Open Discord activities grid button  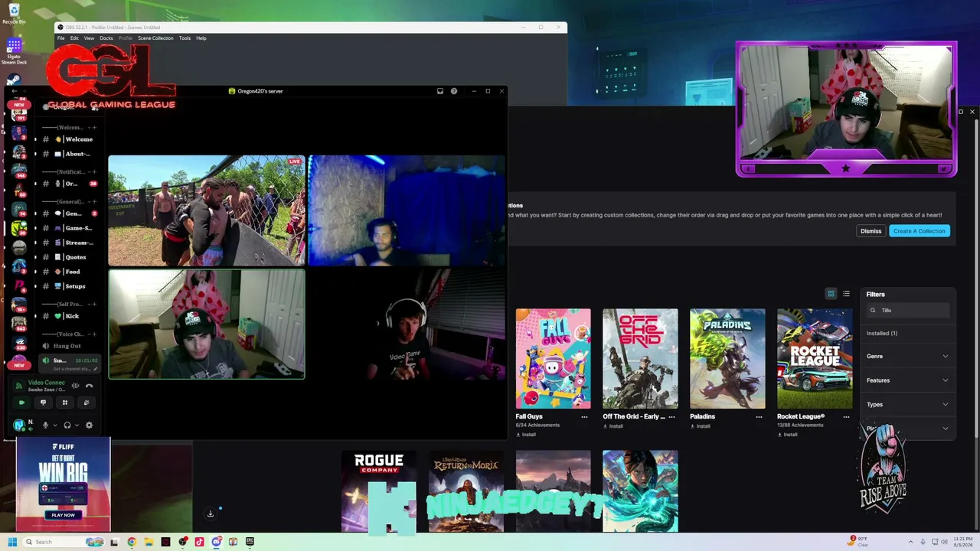[x=65, y=403]
